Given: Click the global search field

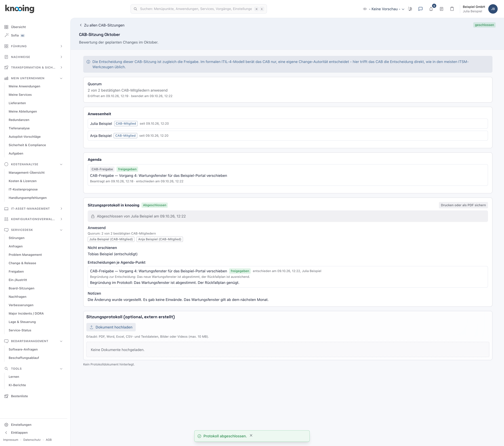Looking at the screenshot, I should (198, 9).
